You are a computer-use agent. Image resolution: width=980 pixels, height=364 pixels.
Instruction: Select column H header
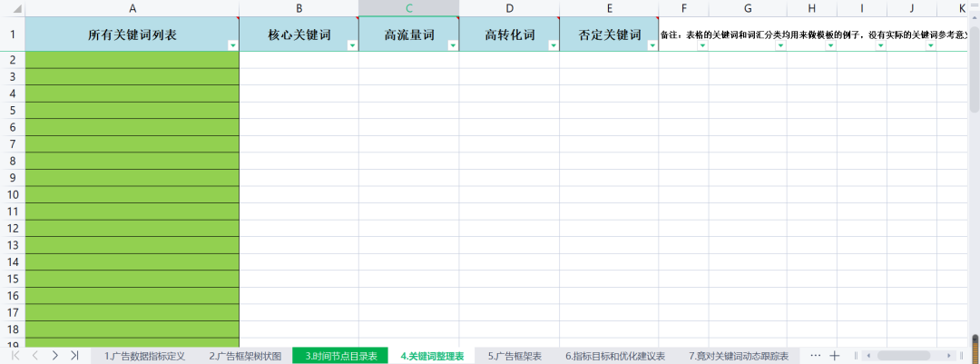pos(812,8)
